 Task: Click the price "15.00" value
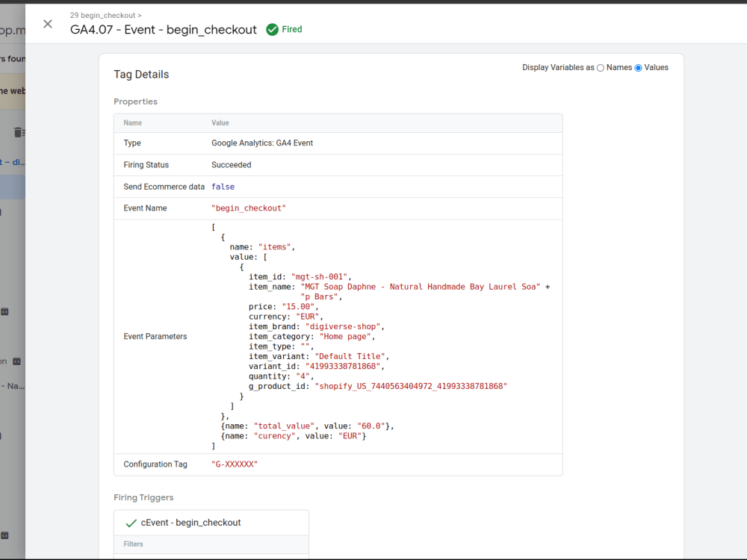(x=298, y=307)
